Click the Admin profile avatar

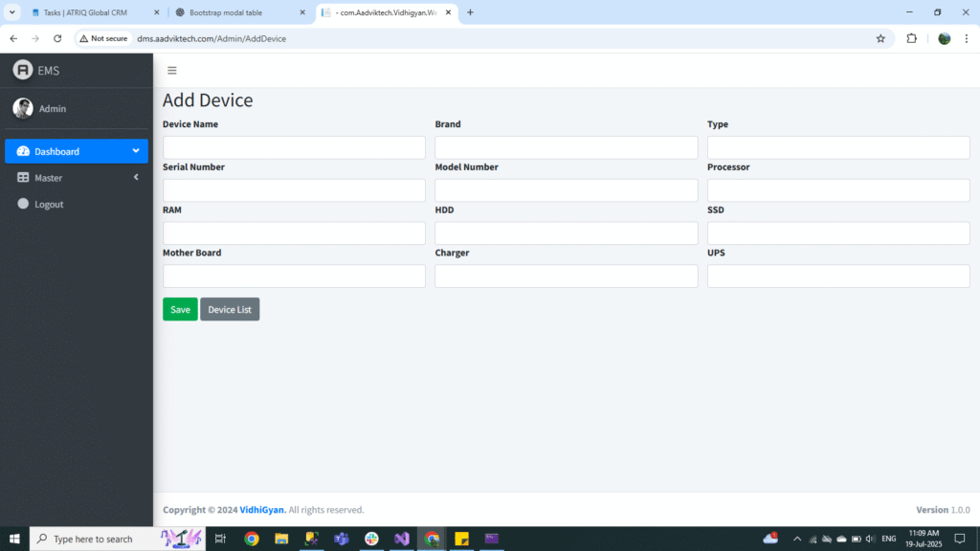coord(23,108)
